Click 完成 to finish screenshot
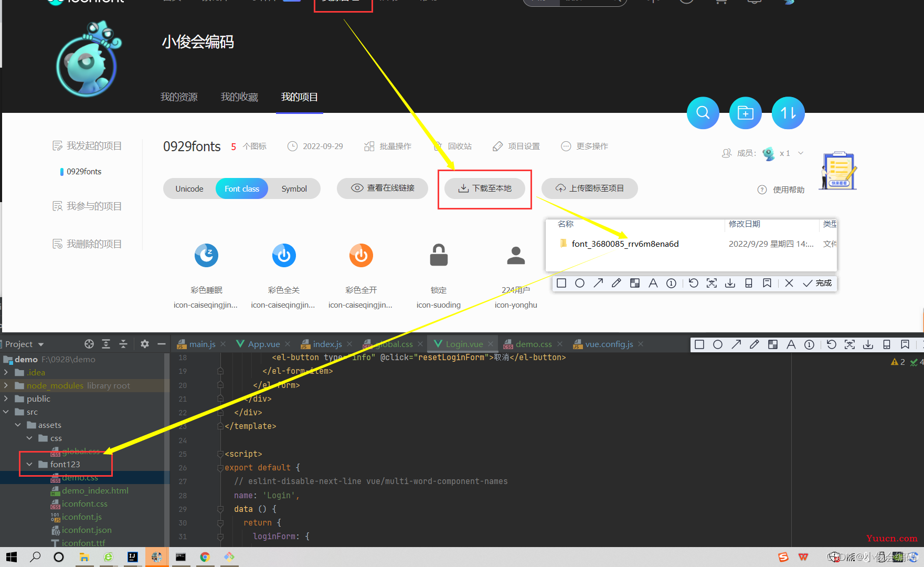Screen dimensions: 924x567 [817, 283]
